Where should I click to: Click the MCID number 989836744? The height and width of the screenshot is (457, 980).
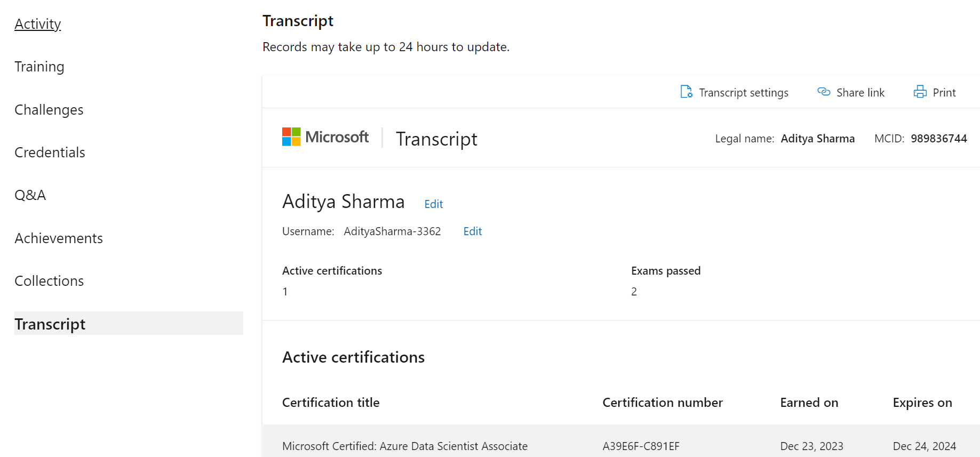[x=938, y=139]
